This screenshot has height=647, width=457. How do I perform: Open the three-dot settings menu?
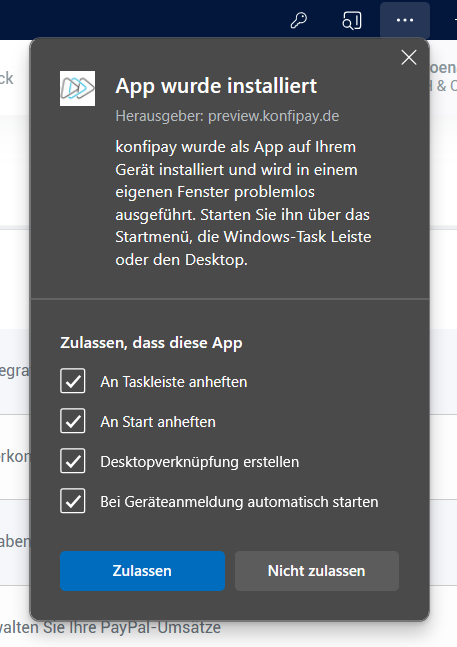pyautogui.click(x=405, y=20)
